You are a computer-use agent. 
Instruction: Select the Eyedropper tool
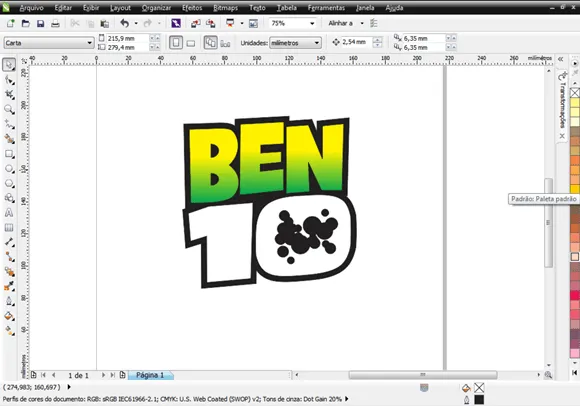[x=9, y=286]
